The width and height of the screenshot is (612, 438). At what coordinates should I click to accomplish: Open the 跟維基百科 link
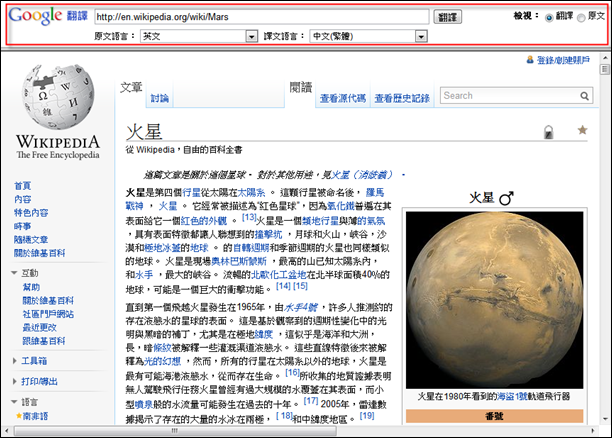tap(44, 341)
